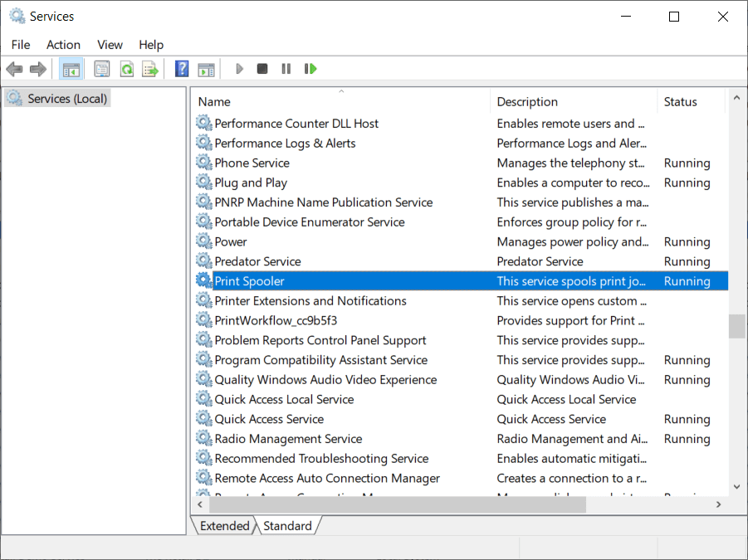748x560 pixels.
Task: Click the Help toolbar icon
Action: (181, 68)
